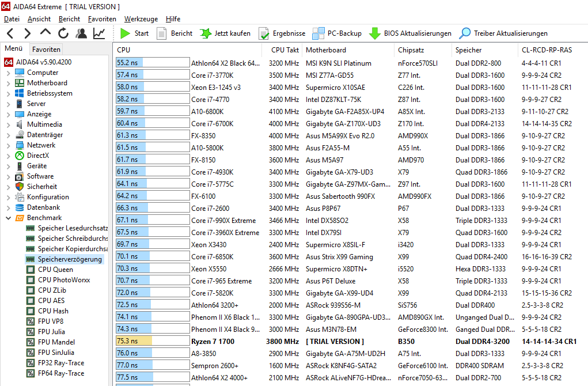
Task: Select the Datenbank icon in tree
Action: pyautogui.click(x=20, y=207)
